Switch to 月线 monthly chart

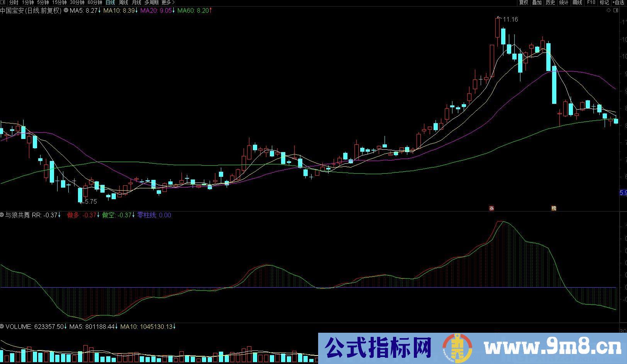tap(136, 3)
